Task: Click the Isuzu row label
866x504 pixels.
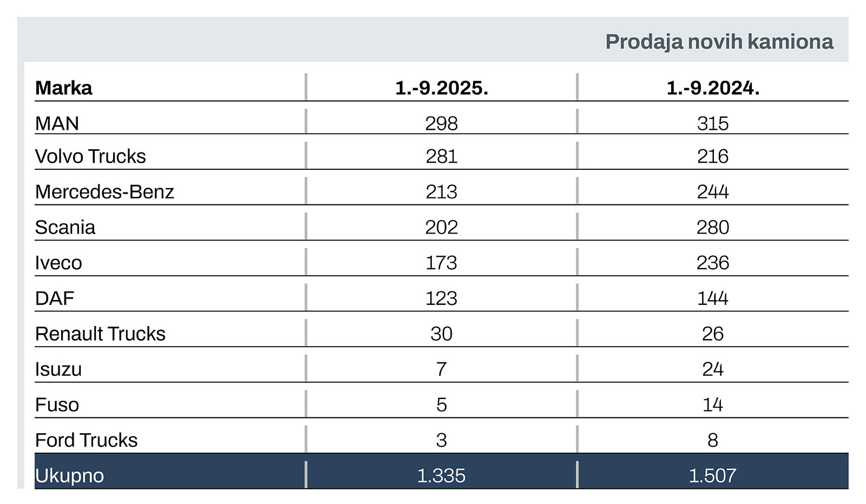Action: tap(58, 369)
